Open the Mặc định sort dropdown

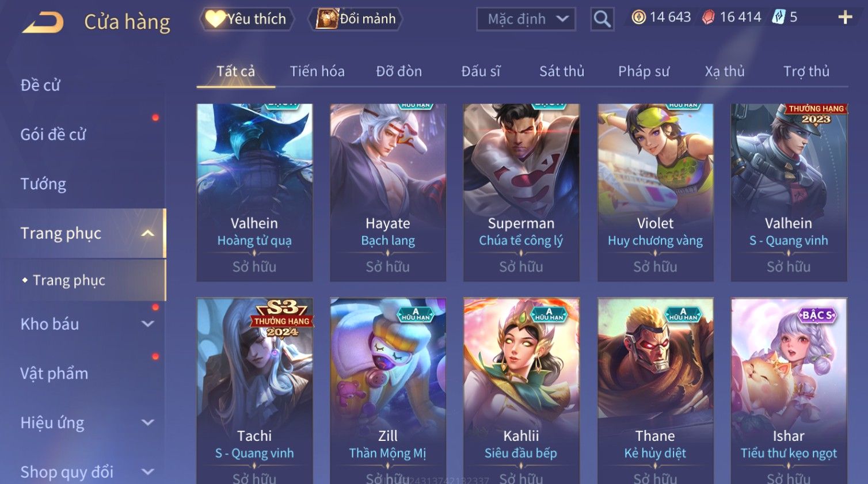[x=526, y=19]
